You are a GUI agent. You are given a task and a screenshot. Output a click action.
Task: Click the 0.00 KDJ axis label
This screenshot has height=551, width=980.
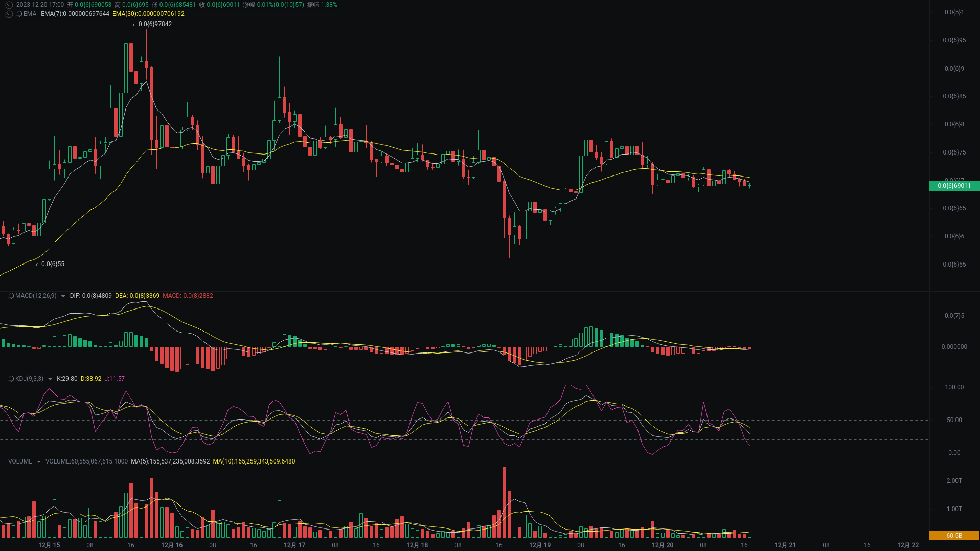954,453
